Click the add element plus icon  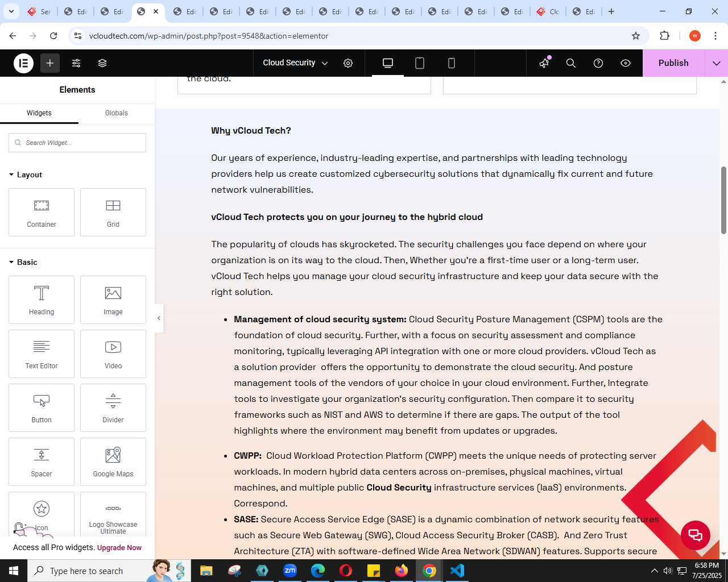(50, 63)
